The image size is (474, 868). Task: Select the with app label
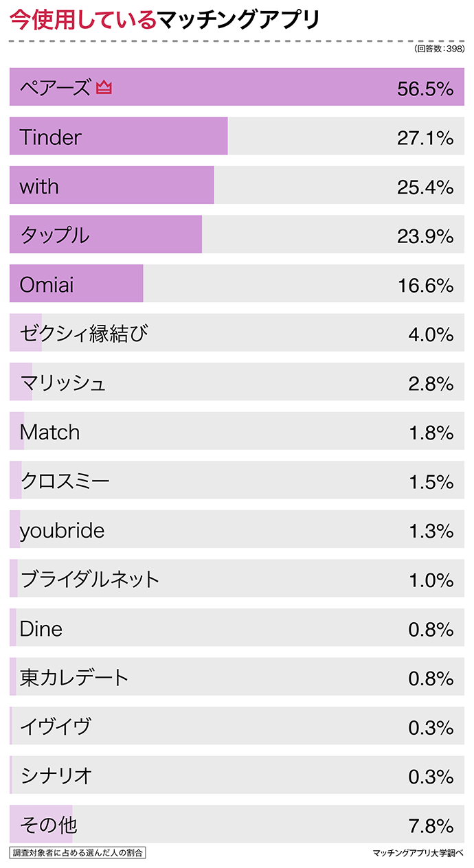click(39, 187)
